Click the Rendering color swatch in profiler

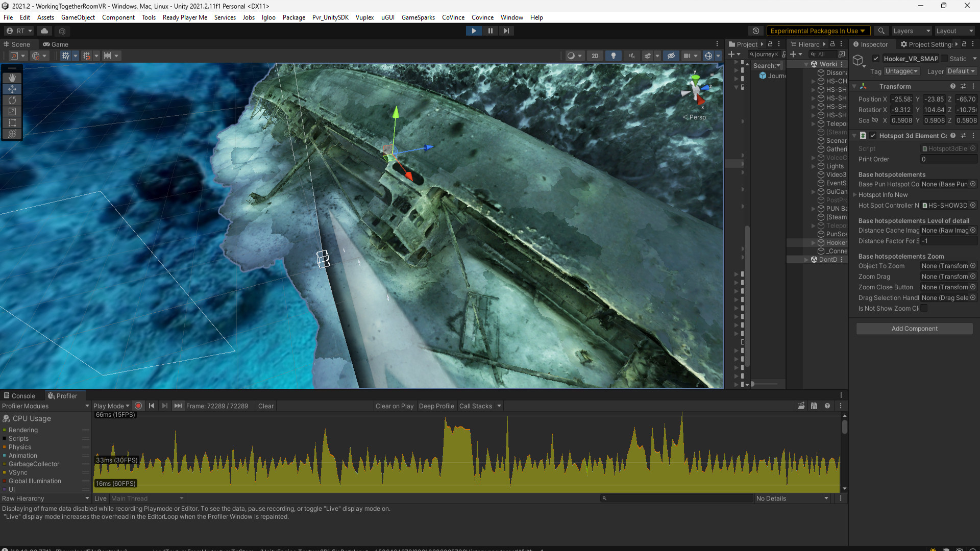click(x=5, y=430)
